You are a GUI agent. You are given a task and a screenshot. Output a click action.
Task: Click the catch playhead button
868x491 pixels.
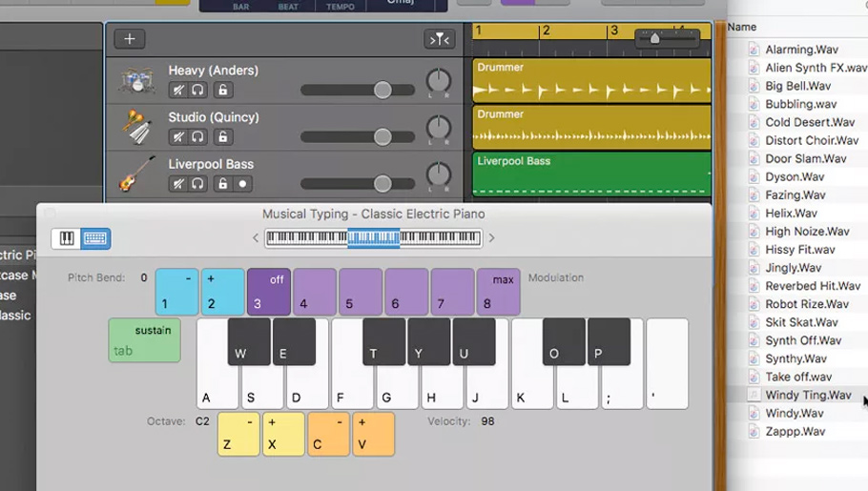439,39
